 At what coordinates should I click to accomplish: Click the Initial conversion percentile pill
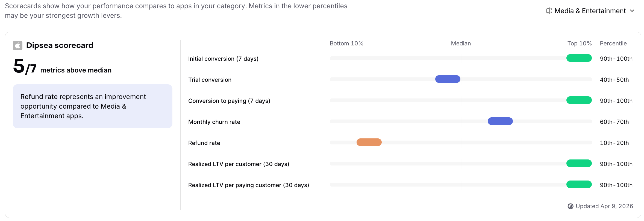click(x=578, y=58)
